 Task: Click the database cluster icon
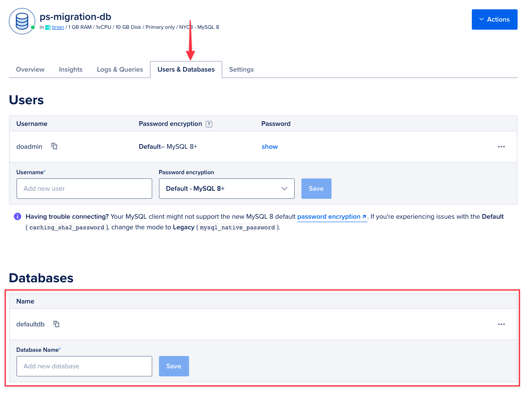click(x=22, y=21)
